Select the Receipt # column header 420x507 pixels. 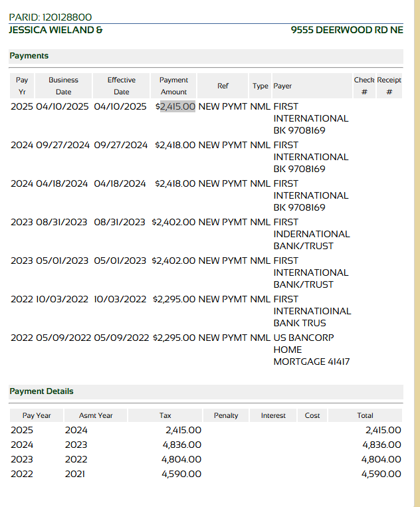(x=389, y=86)
